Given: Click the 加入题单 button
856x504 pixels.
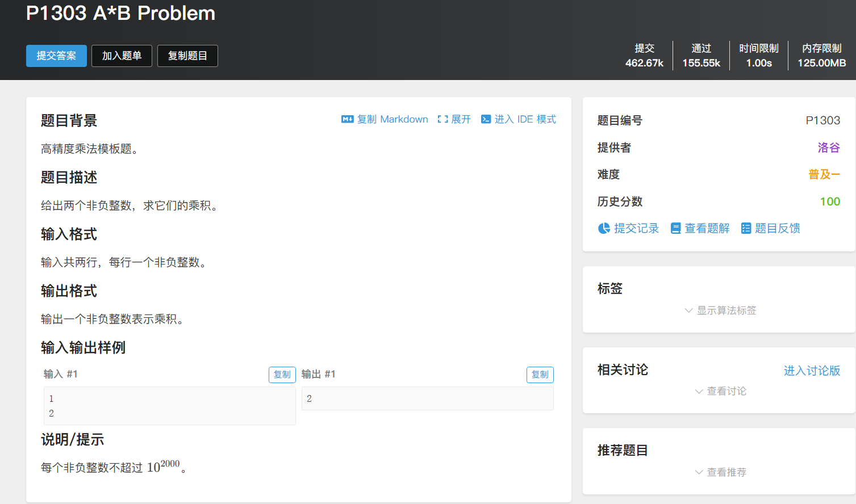Looking at the screenshot, I should click(x=122, y=56).
